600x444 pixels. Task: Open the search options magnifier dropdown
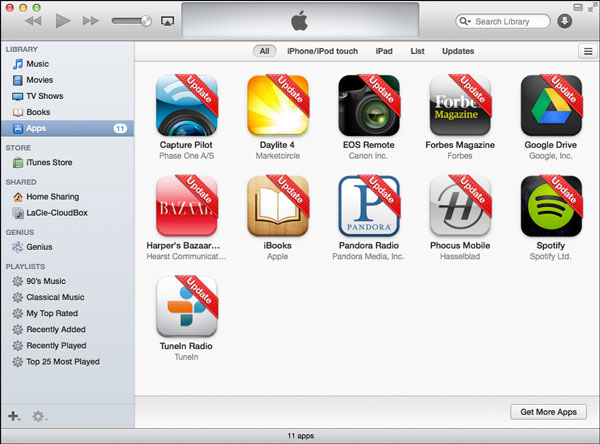pos(465,21)
